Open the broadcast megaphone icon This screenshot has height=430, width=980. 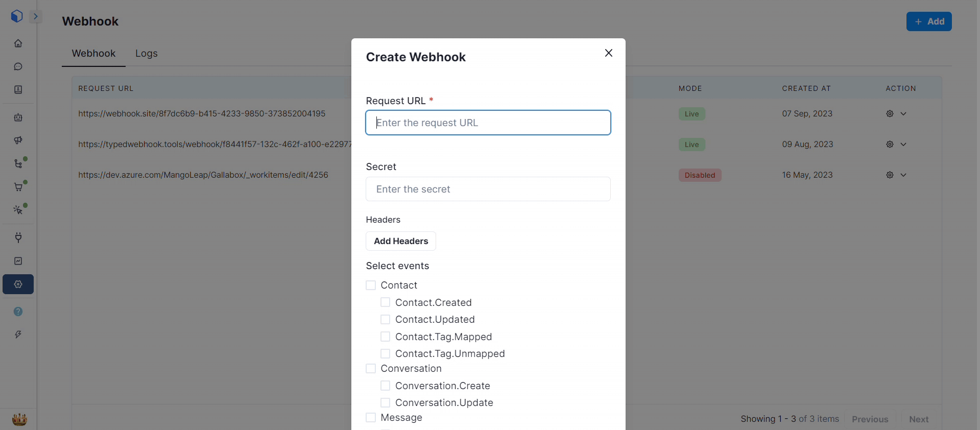(x=18, y=140)
